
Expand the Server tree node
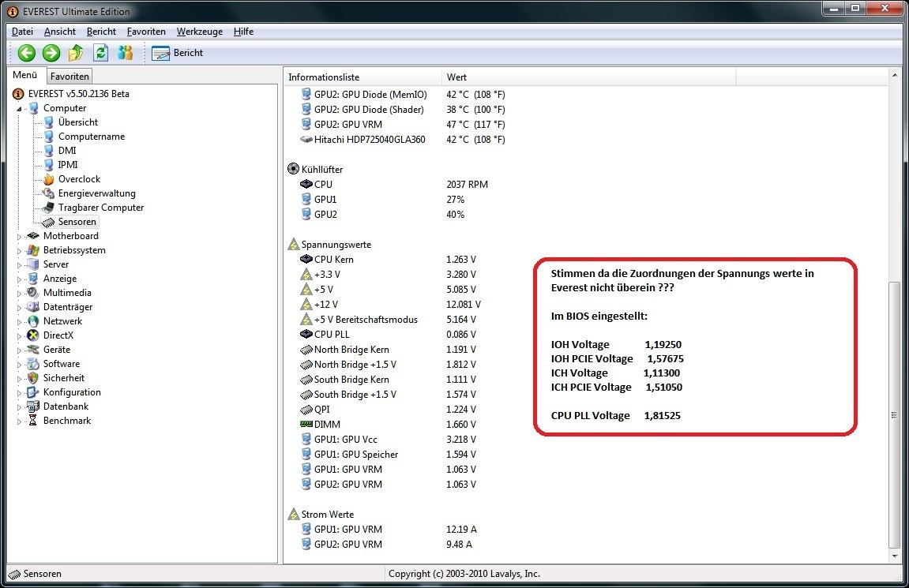[19, 264]
